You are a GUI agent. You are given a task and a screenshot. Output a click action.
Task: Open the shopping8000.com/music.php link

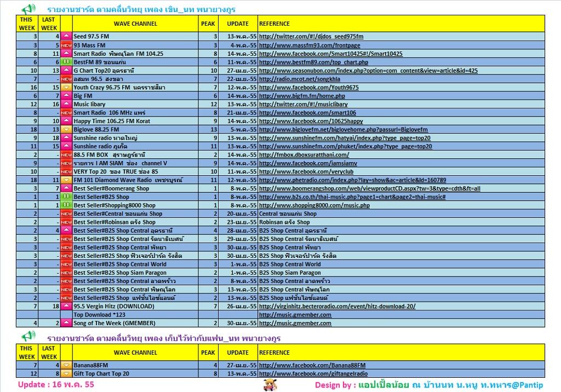click(314, 205)
